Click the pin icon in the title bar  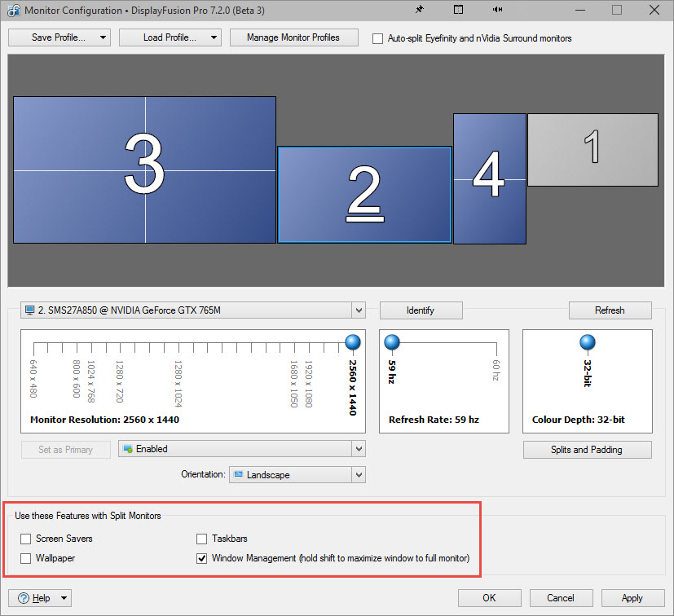pos(419,11)
